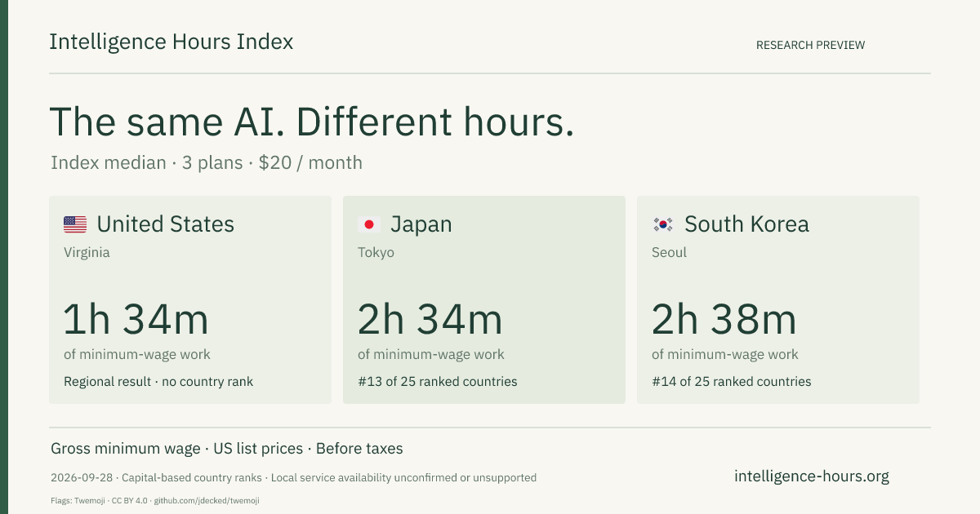The image size is (980, 514).
Task: Click the Gross minimum wage footnote
Action: (227, 449)
